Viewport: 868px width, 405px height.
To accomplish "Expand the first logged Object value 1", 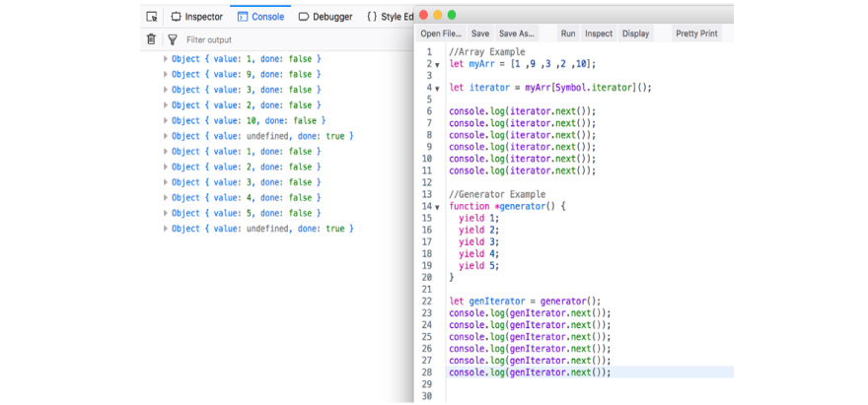I will pyautogui.click(x=166, y=59).
